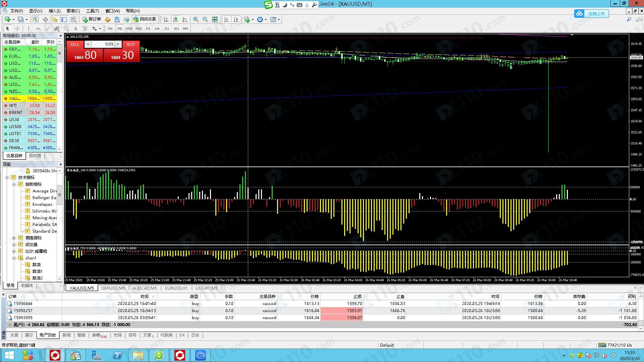Screen dimensions: 644x362
Task: Zoom out on the chart
Action: point(205,19)
